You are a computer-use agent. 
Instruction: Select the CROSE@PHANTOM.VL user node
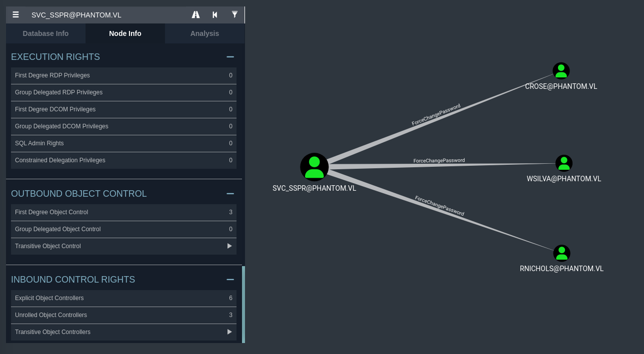coord(561,71)
